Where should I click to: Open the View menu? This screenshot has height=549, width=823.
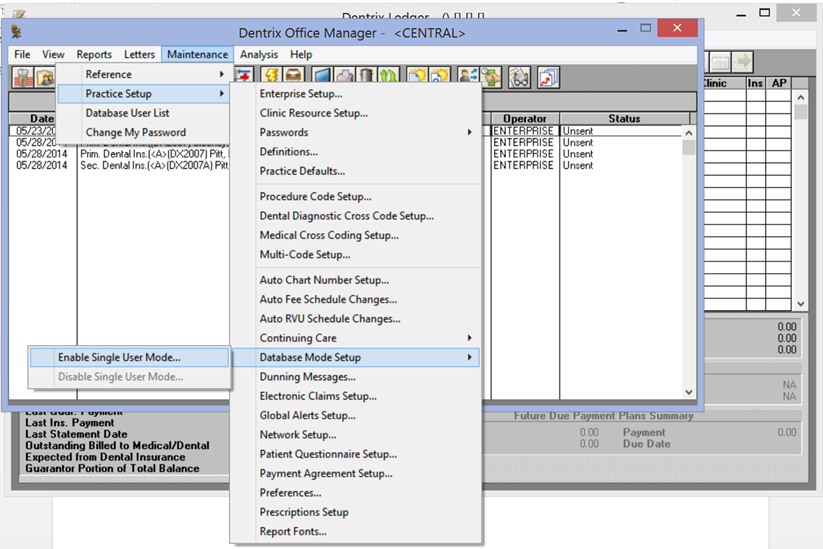[53, 55]
